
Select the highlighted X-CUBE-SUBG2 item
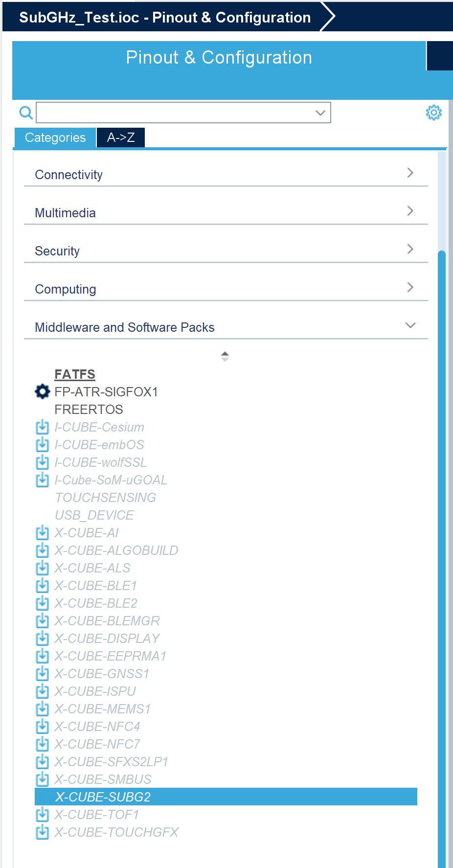(226, 797)
